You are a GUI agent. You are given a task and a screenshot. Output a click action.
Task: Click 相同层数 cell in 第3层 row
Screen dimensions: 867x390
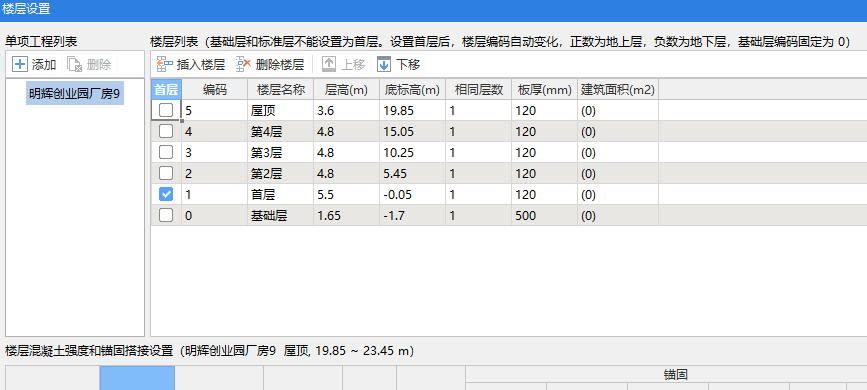479,152
